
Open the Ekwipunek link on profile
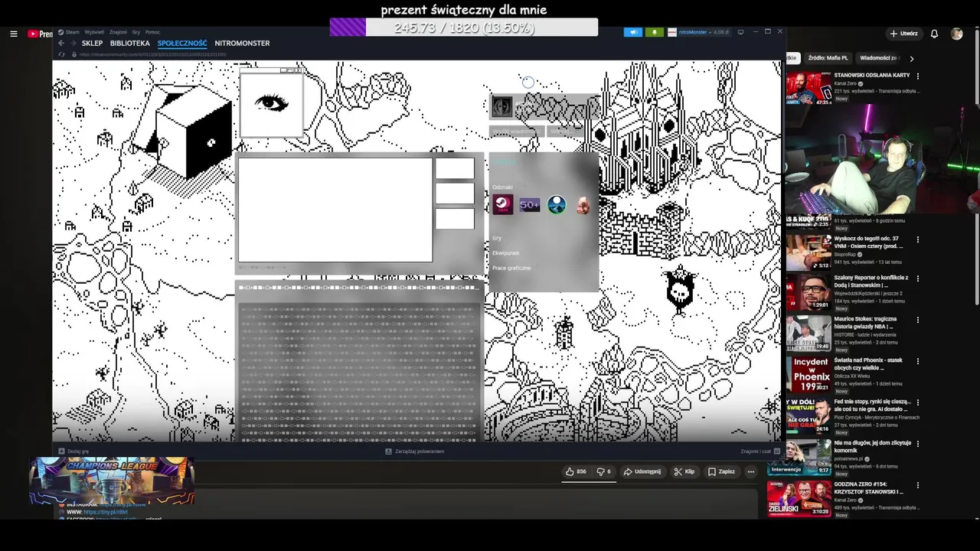[x=505, y=253]
